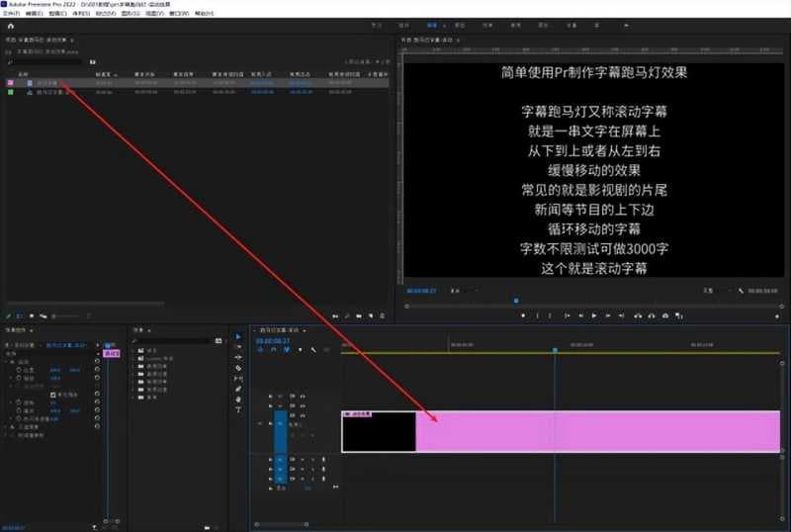Click the timeline blue timecode display

273,341
